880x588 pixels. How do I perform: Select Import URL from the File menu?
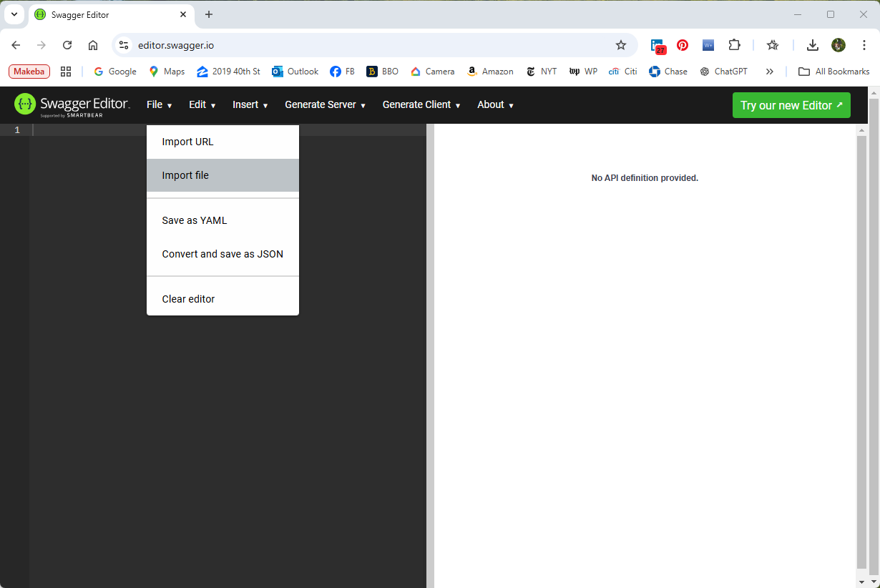187,142
